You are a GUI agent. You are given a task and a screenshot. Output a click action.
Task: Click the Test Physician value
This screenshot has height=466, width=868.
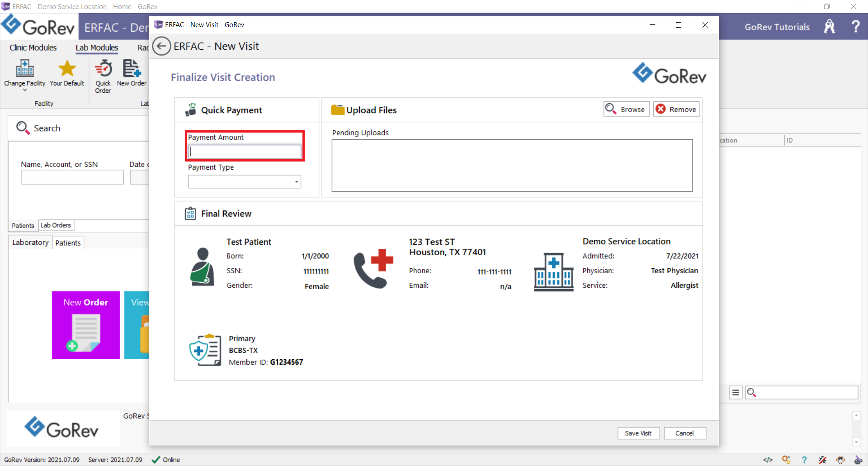(x=675, y=271)
